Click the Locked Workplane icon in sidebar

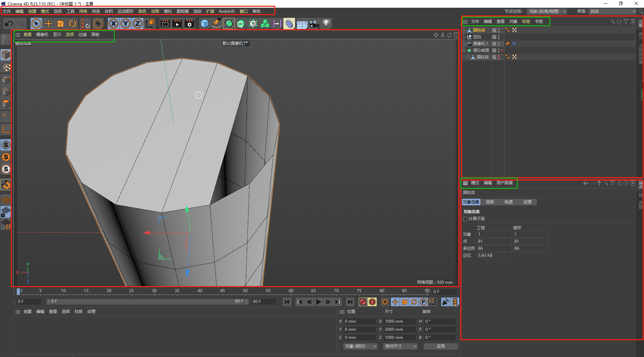(x=6, y=212)
